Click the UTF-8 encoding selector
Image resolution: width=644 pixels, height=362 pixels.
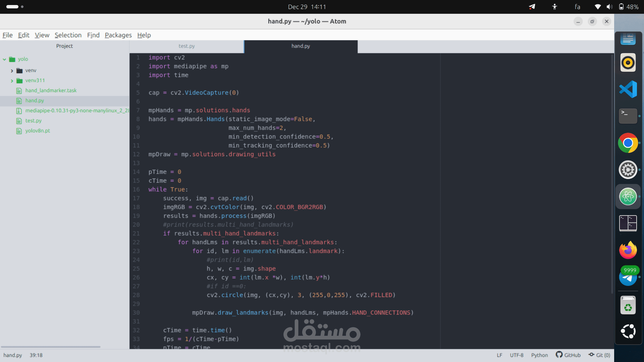tap(517, 355)
